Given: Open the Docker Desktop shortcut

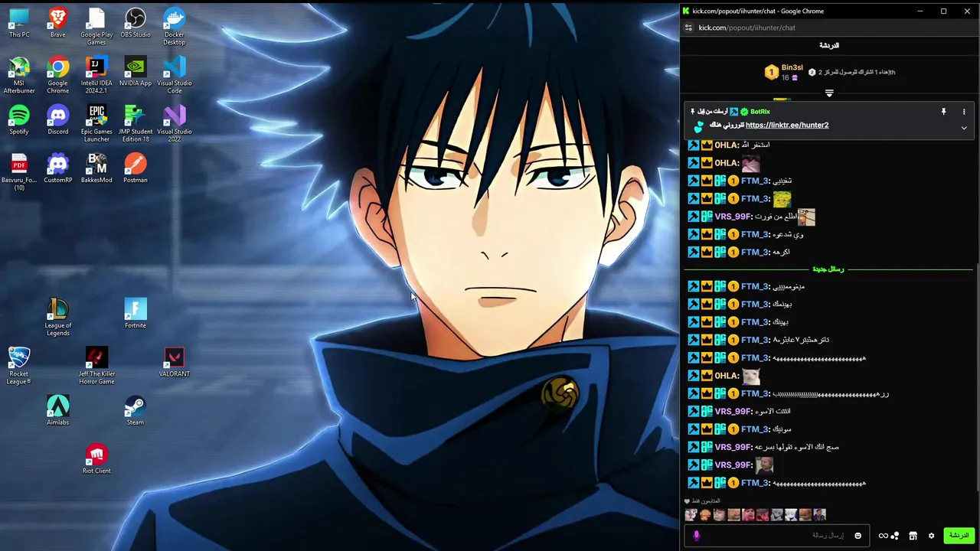Looking at the screenshot, I should (175, 27).
